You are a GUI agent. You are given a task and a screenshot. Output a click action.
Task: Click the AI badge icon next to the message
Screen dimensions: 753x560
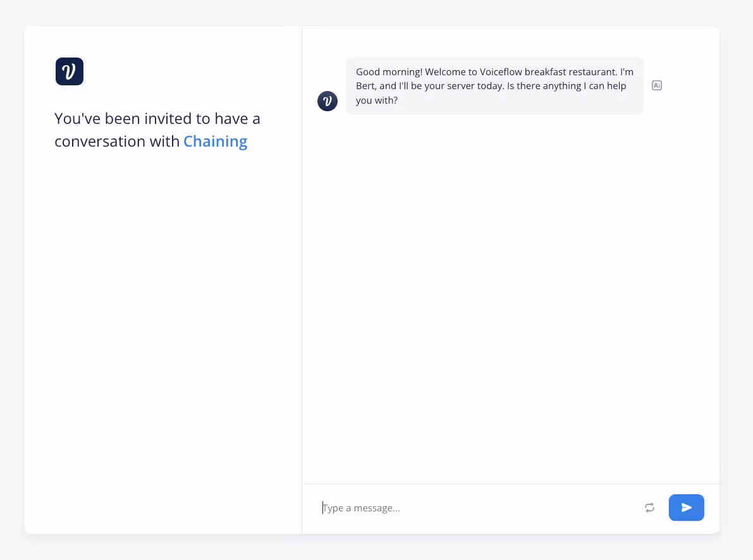pyautogui.click(x=657, y=85)
